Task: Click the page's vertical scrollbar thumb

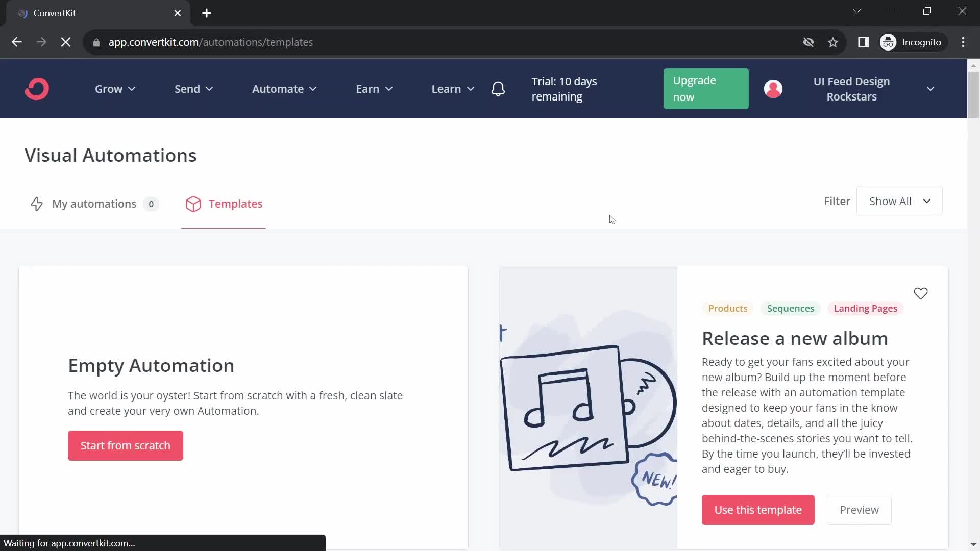Action: [x=973, y=95]
